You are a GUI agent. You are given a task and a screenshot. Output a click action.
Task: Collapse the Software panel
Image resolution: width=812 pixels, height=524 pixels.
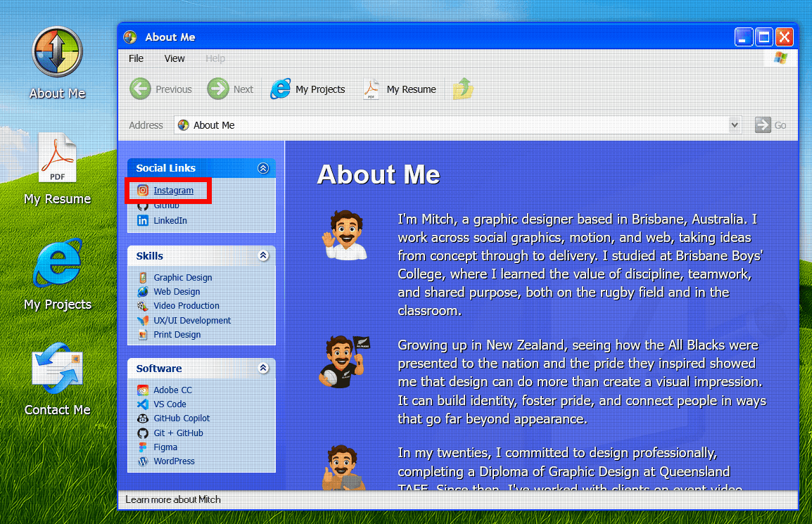(x=263, y=369)
